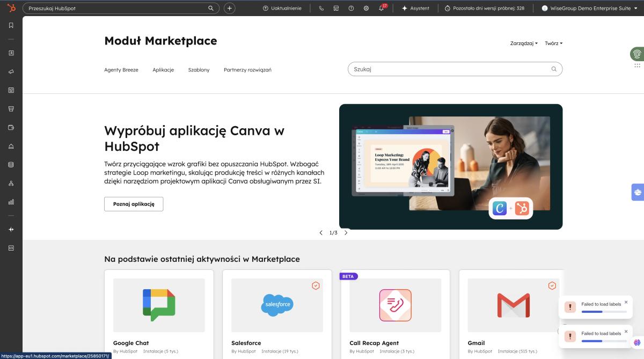Open the phone calling icon
644x359 pixels.
pyautogui.click(x=321, y=8)
